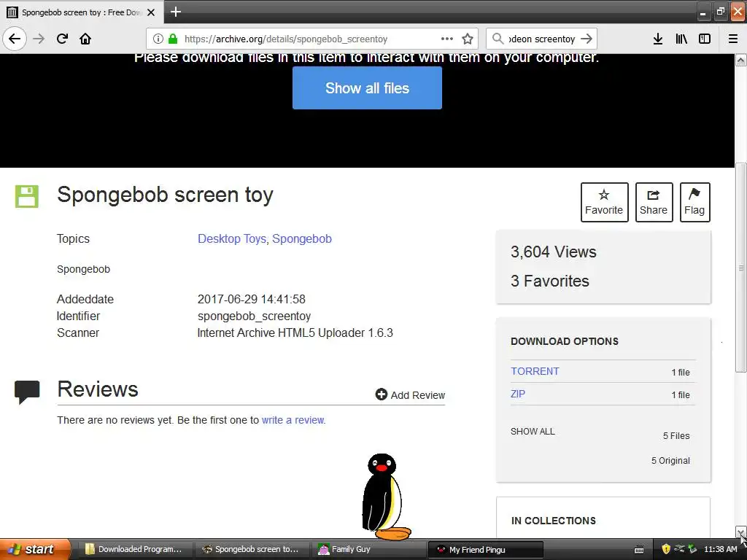Viewport: 747px width, 560px height.
Task: Open page actions three-dot menu
Action: (x=446, y=39)
